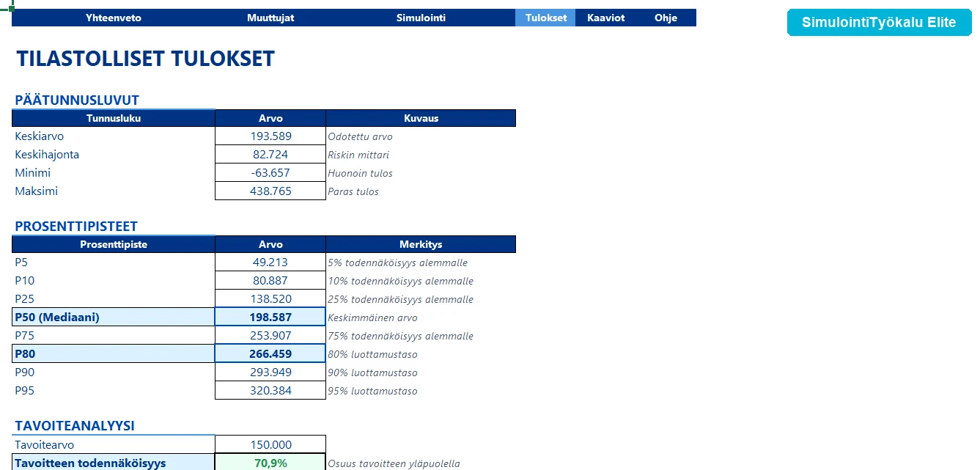Select the Keskihajonta value 82.724

pyautogui.click(x=270, y=155)
